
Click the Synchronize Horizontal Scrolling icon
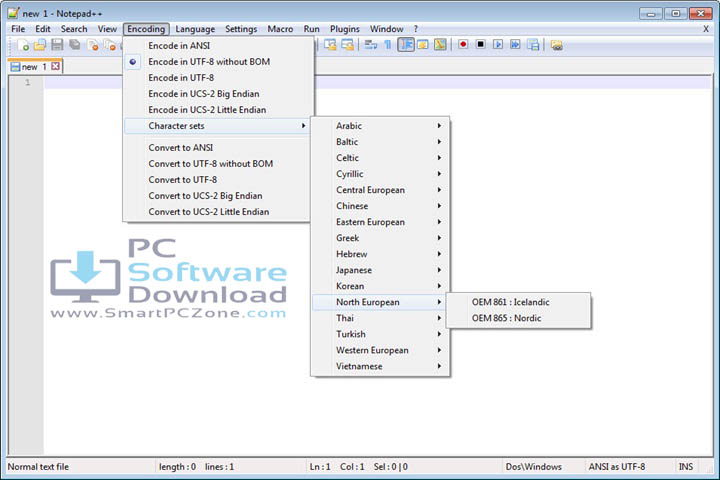click(348, 45)
